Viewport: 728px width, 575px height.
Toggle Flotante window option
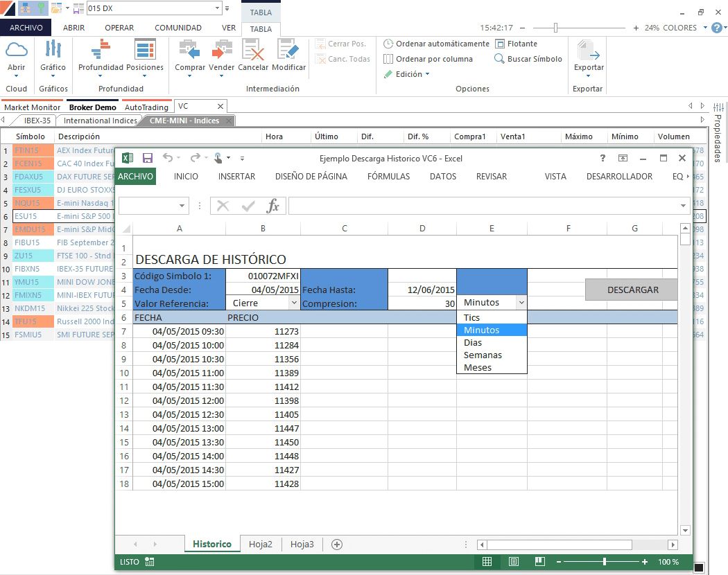(517, 44)
